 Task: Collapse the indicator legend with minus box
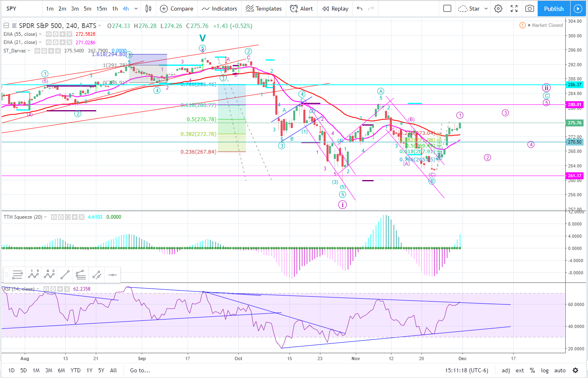[x=6, y=26]
